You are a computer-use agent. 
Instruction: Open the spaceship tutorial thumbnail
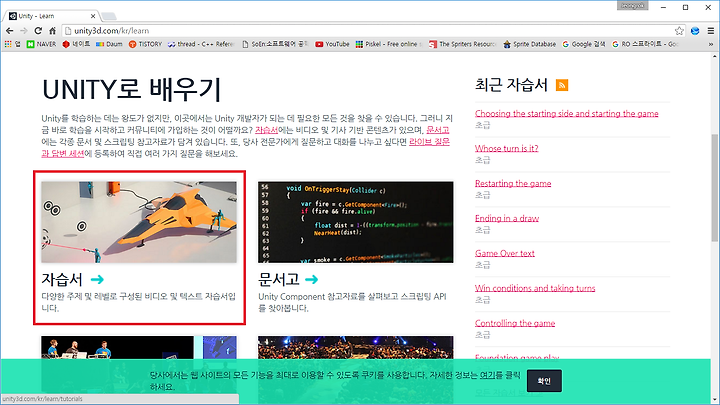139,222
